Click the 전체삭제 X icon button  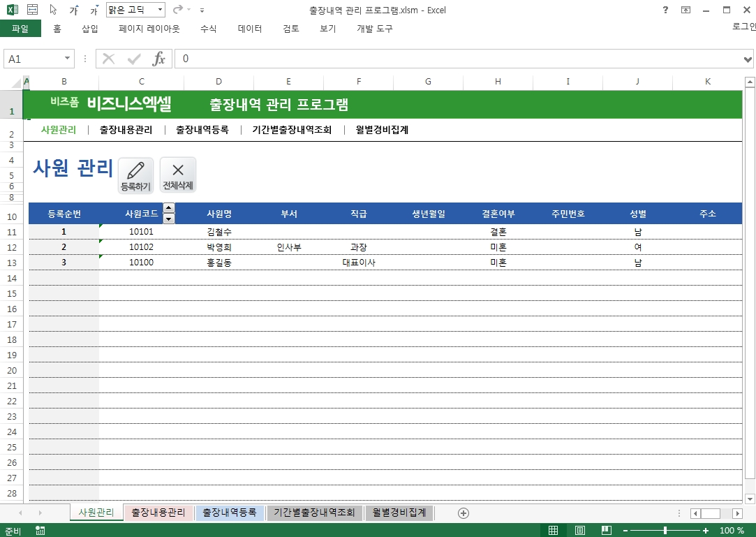tap(178, 175)
